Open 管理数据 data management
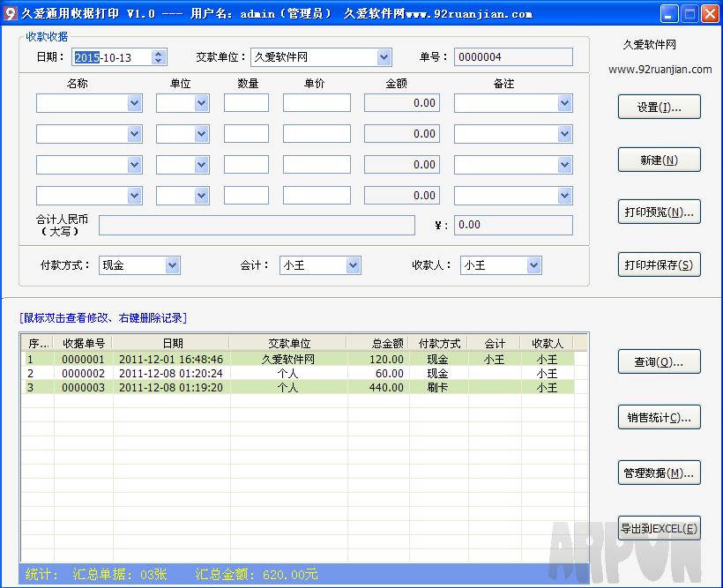 click(x=659, y=473)
